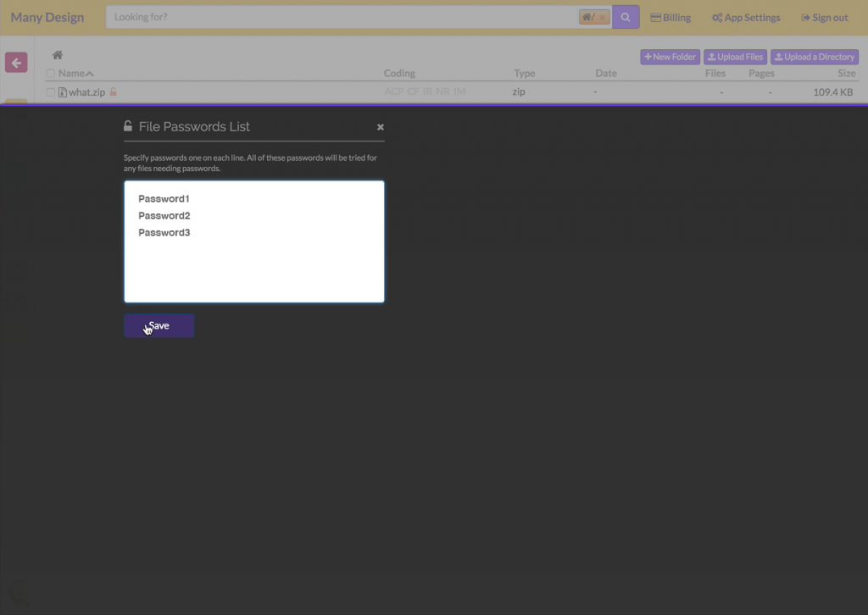Click the pink back arrow button

(x=16, y=63)
